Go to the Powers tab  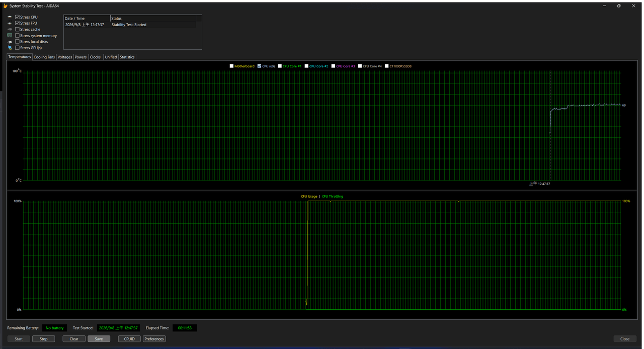[80, 57]
